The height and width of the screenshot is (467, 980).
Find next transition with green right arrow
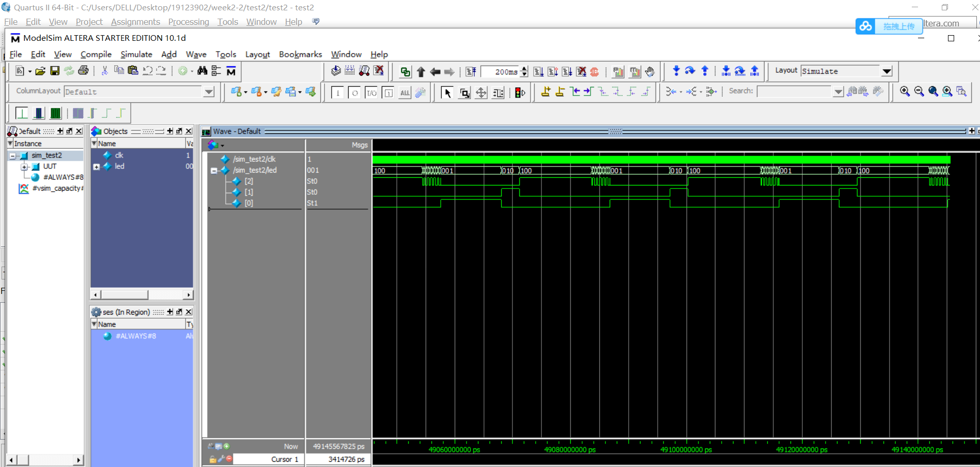point(588,92)
